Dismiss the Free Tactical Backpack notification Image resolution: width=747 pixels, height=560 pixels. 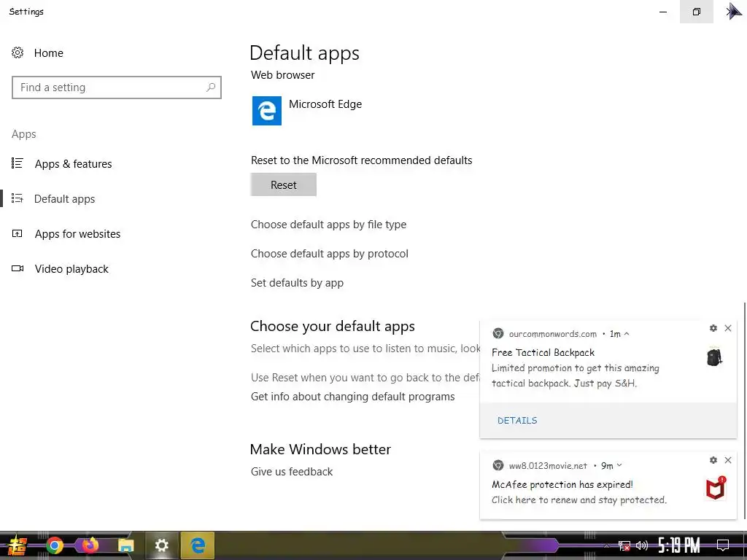[x=728, y=328]
